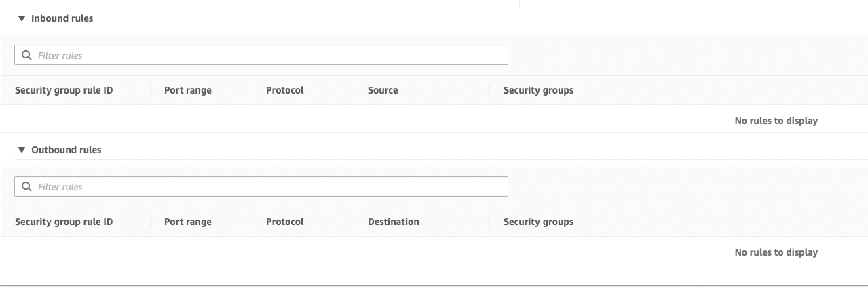This screenshot has width=868, height=301.
Task: Focus the outbound Filter rules field
Action: click(x=271, y=187)
